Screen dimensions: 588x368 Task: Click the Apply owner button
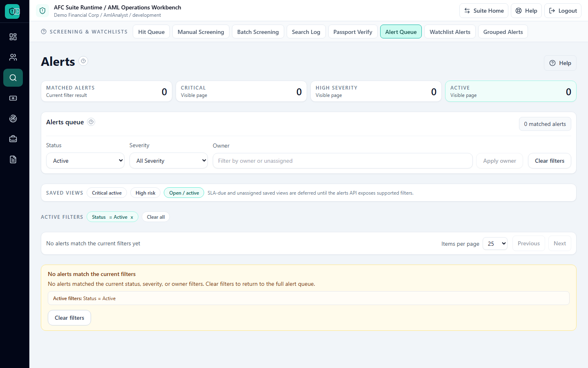tap(499, 161)
